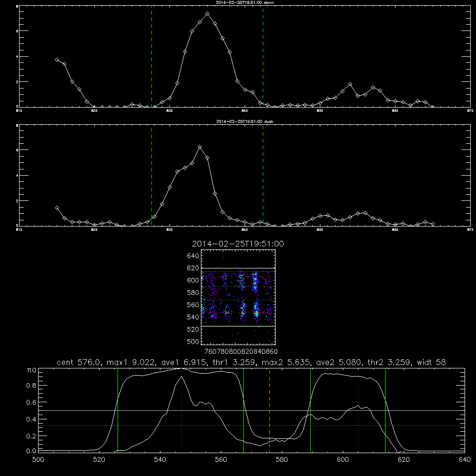Click the green vertical line near 567 in bottom plot
Viewport: 476px width, 476px height.
(243, 410)
